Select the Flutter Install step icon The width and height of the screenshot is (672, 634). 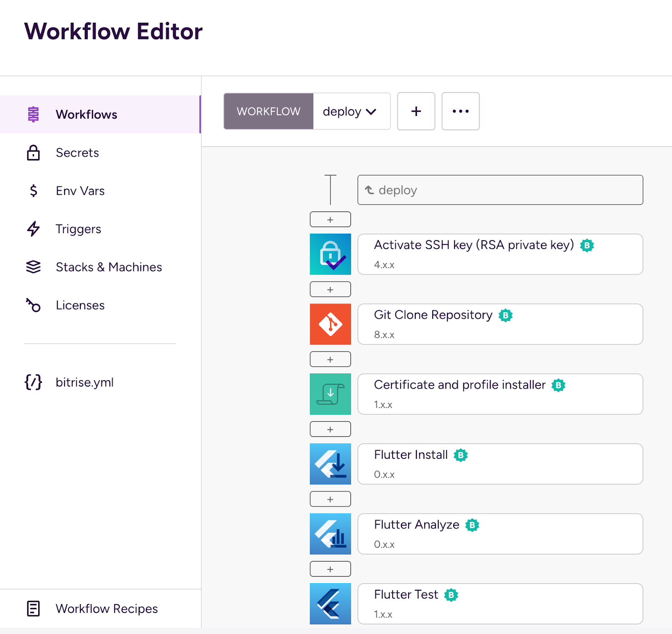[x=330, y=464]
